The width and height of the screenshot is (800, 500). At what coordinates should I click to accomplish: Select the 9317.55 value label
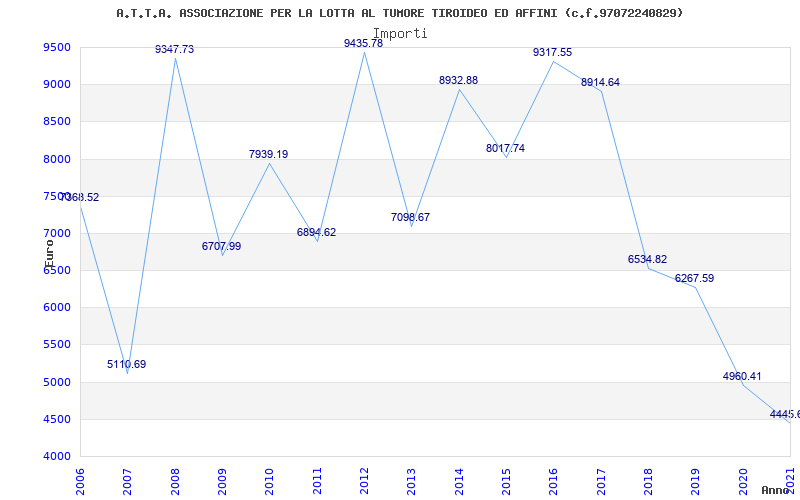[x=553, y=52]
